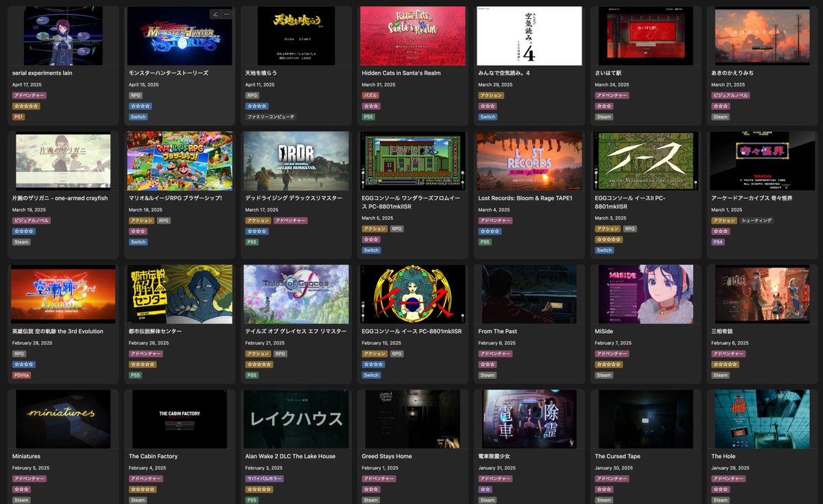
Task: Open the serial experiments lain cover thumbnail
Action: point(63,36)
